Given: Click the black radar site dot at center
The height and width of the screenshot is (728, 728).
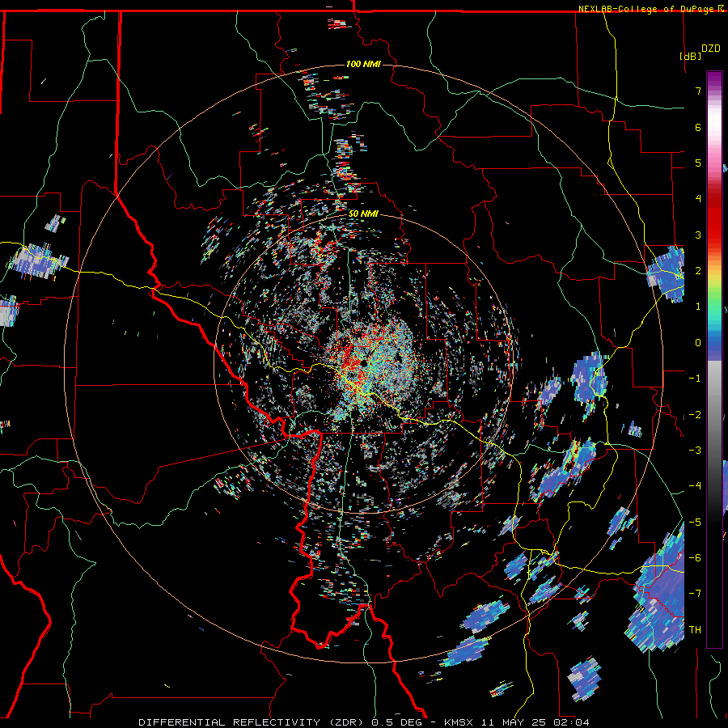Looking at the screenshot, I should pyautogui.click(x=363, y=363).
